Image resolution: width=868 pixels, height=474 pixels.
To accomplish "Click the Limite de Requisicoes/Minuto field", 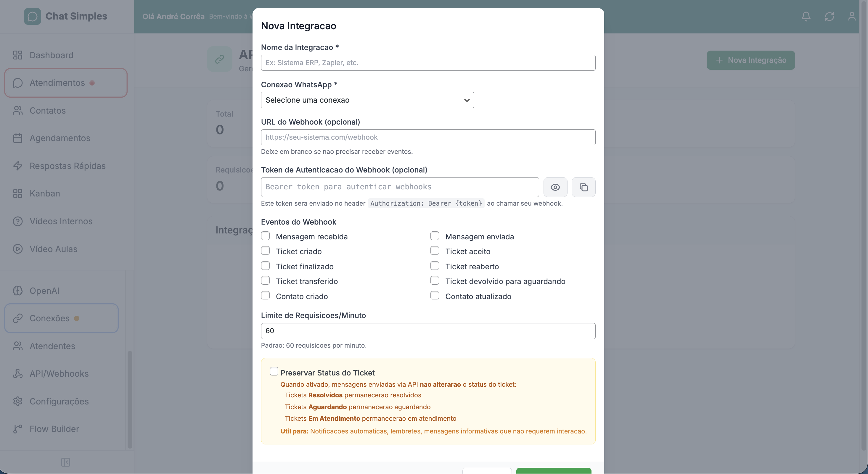I will click(x=428, y=330).
